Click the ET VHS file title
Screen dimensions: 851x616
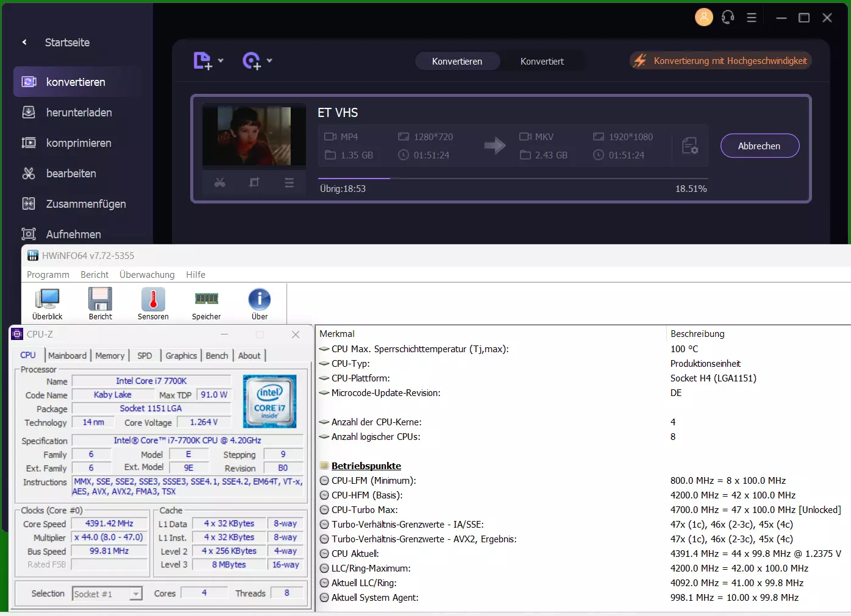point(338,113)
